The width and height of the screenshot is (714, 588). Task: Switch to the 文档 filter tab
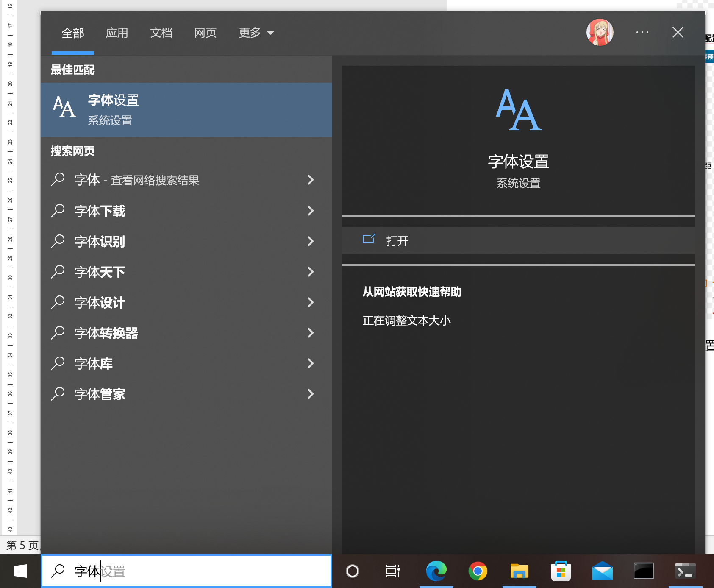pyautogui.click(x=161, y=33)
